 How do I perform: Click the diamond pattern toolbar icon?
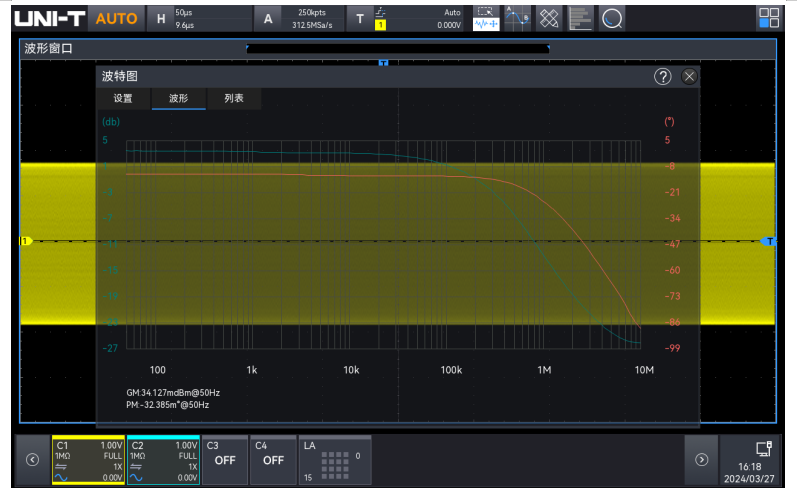[549, 18]
